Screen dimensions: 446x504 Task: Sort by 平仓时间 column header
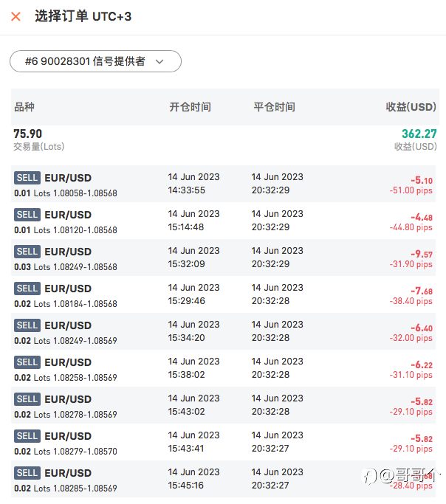coord(274,107)
